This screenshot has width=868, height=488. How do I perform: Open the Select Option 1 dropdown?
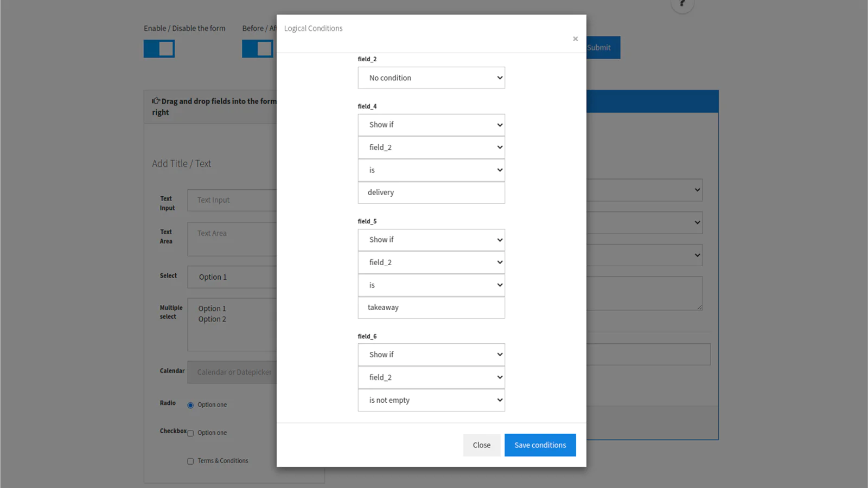tap(232, 277)
